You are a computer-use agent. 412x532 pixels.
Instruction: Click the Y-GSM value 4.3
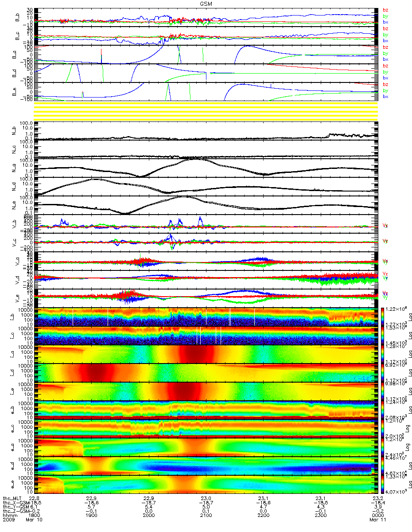pos(320,507)
